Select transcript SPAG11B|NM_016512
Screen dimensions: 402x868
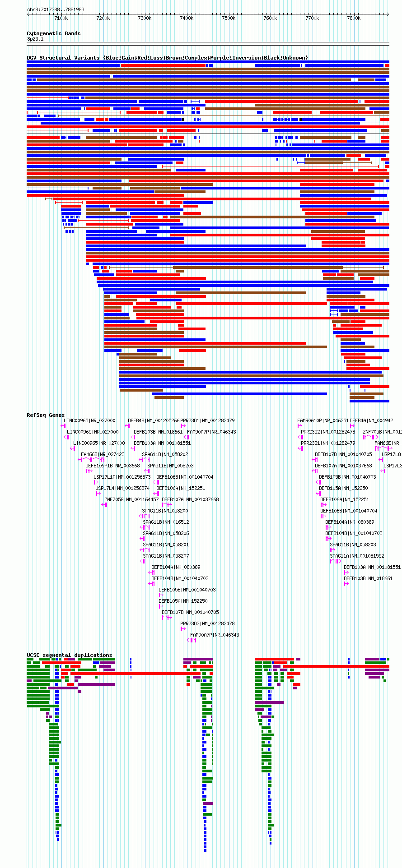[x=166, y=522]
